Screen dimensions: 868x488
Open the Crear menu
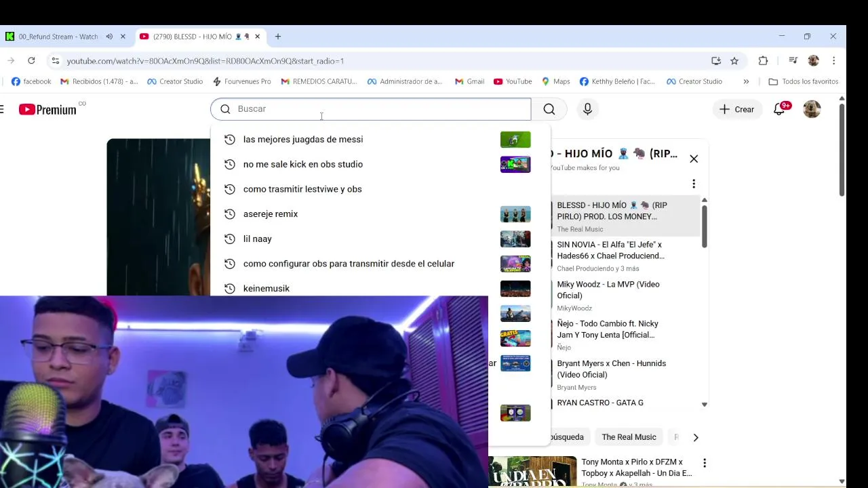(x=736, y=109)
